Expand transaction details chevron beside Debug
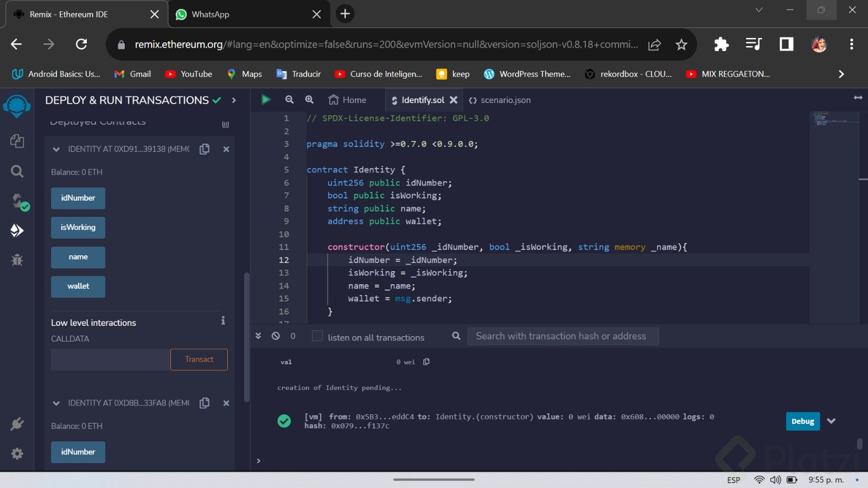 click(831, 421)
